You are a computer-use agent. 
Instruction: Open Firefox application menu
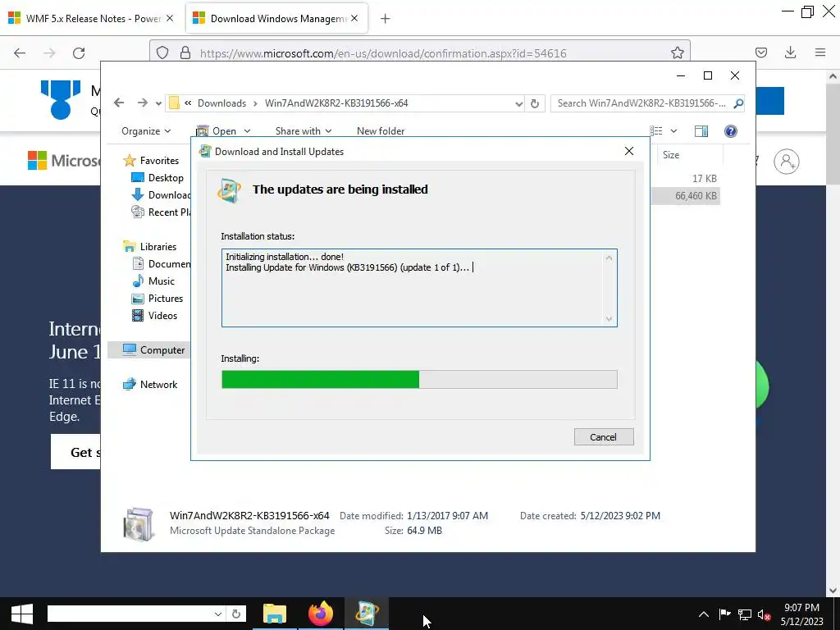point(819,52)
